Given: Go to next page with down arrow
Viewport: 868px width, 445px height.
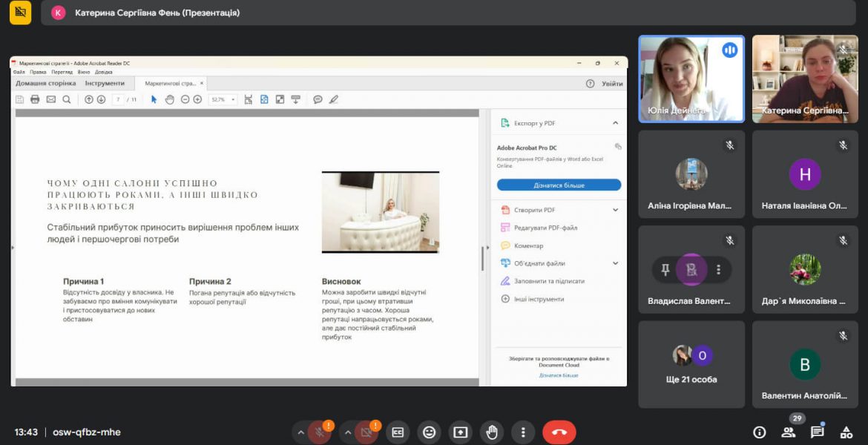Looking at the screenshot, I should pos(102,99).
